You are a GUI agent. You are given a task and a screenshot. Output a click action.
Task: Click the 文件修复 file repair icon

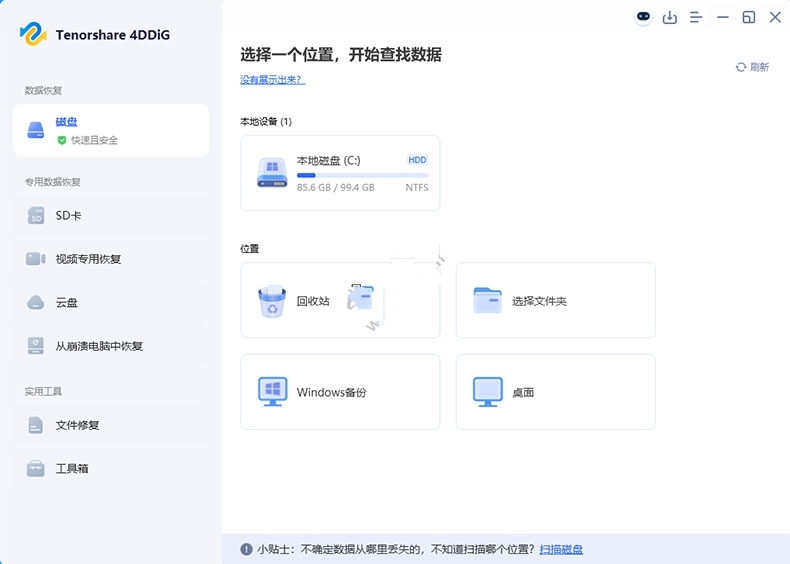[x=36, y=425]
